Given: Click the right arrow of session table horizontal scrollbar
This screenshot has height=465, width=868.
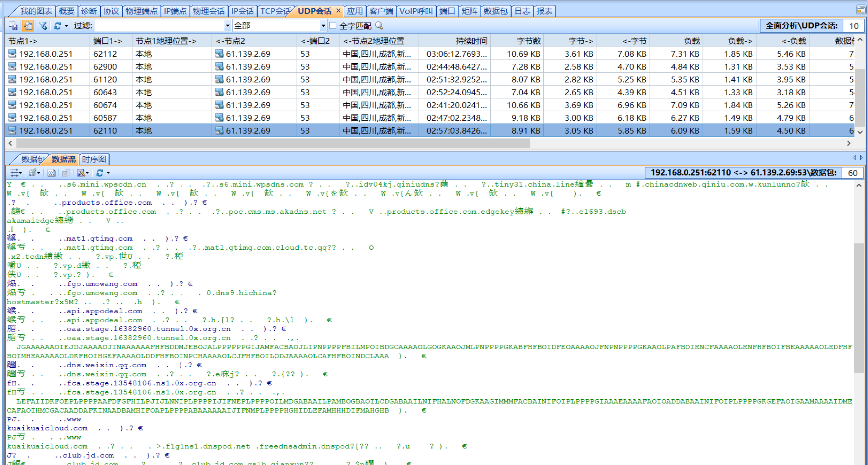Looking at the screenshot, I should point(848,143).
